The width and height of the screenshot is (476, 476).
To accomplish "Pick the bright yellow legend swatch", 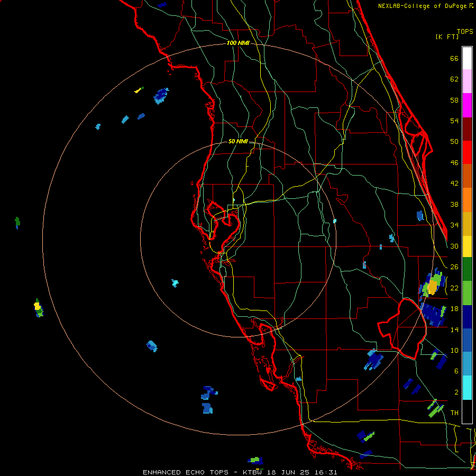I will tap(467, 246).
